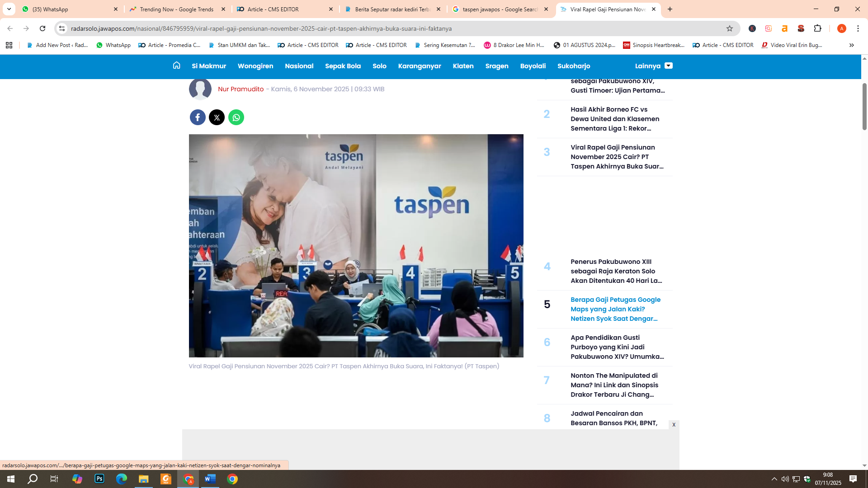Screen dimensions: 868x488
Task: Open author Nur Pramudito's profile
Action: 241,89
